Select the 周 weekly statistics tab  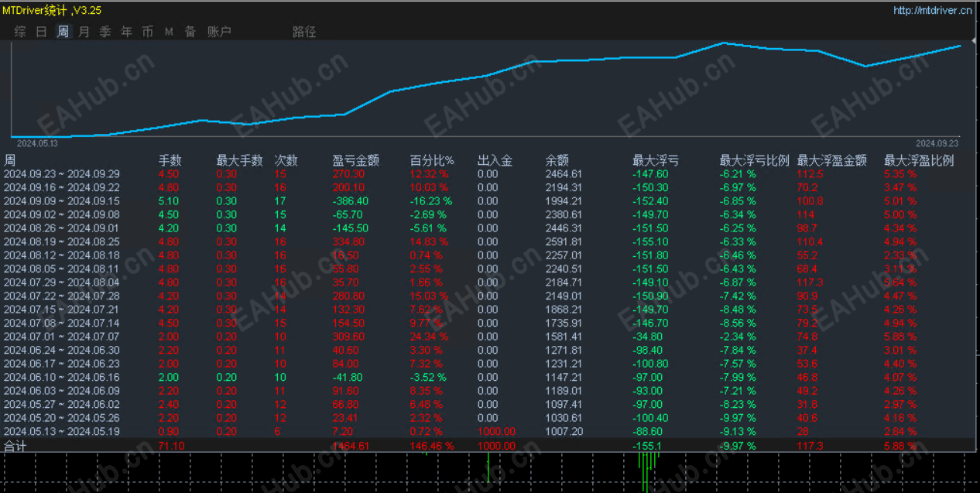tap(63, 32)
